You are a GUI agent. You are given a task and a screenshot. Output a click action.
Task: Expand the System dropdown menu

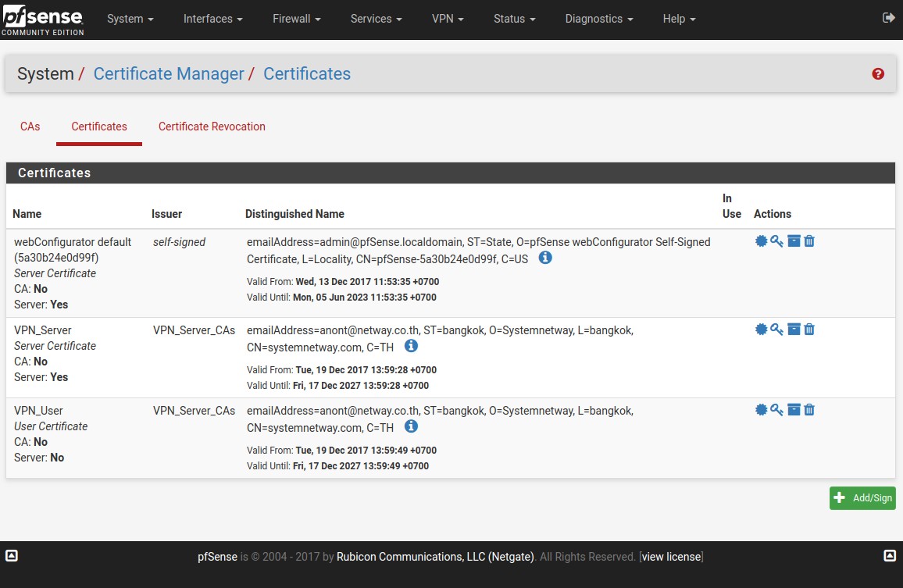(x=130, y=19)
